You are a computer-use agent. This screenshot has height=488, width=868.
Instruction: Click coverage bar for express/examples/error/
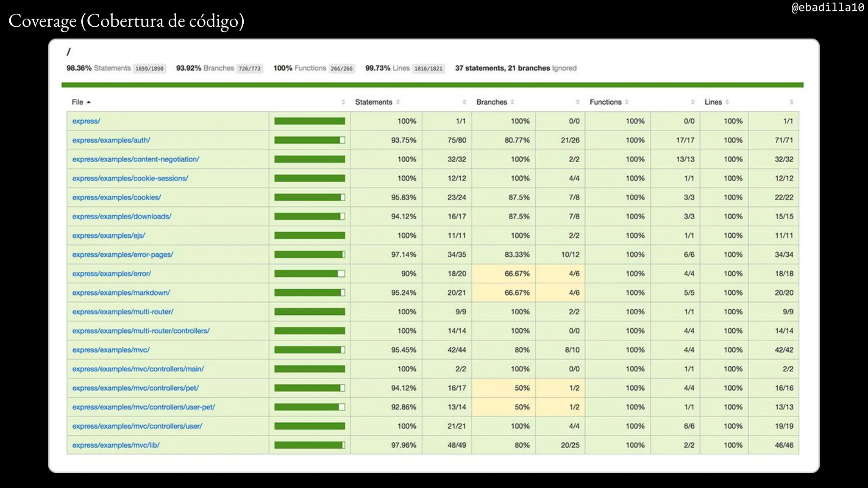309,274
